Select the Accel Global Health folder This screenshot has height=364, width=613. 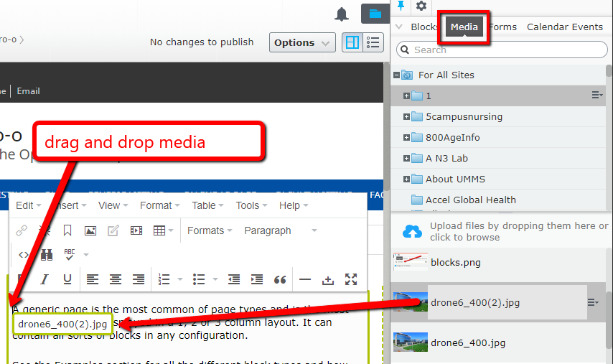tap(470, 200)
